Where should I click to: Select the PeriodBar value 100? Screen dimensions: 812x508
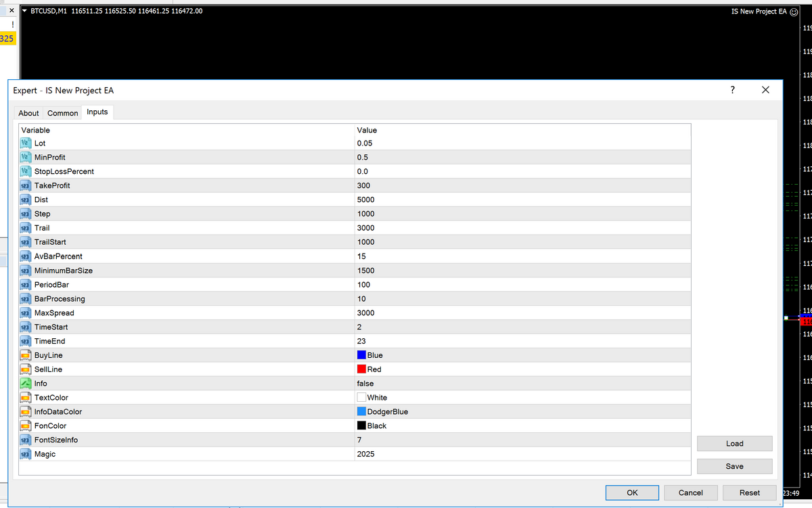coord(363,285)
